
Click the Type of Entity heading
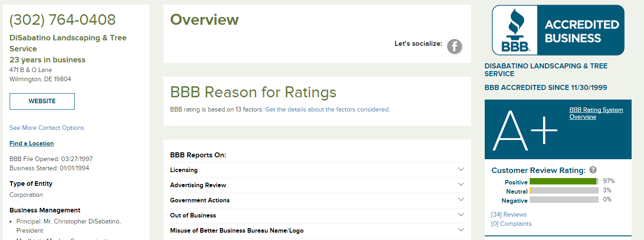[31, 184]
